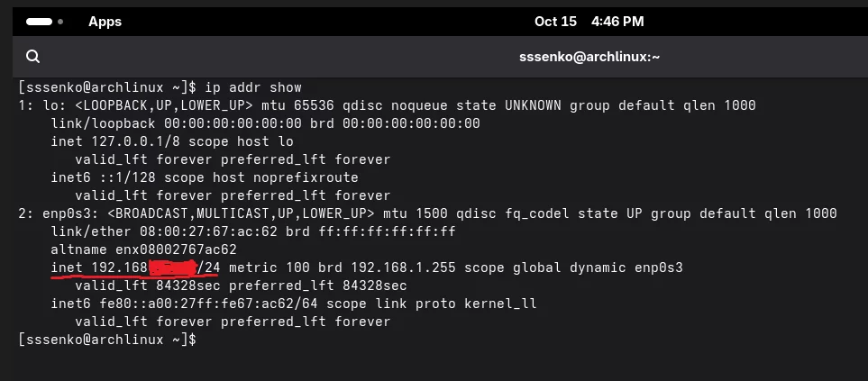The image size is (868, 381).
Task: Open the Apps menu in top bar
Action: click(x=105, y=21)
